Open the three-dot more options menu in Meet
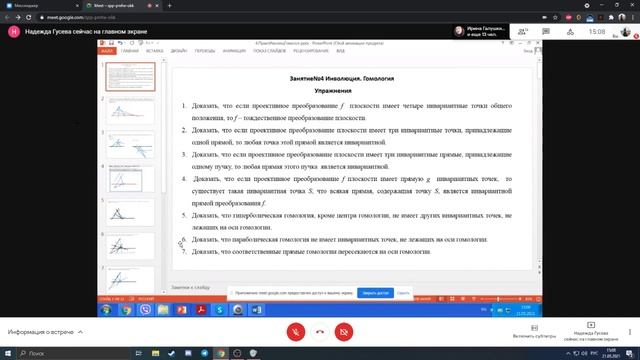 click(630, 332)
